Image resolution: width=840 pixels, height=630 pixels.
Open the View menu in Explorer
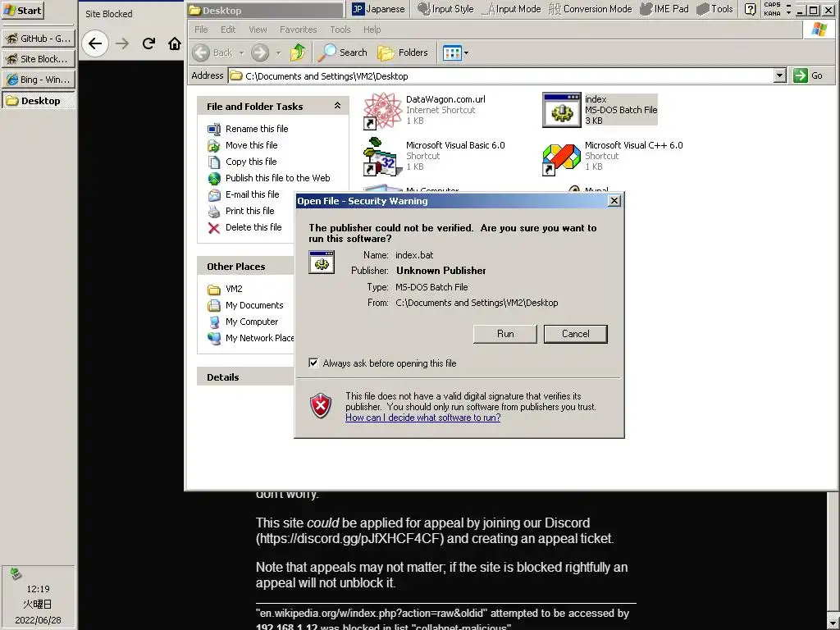pos(258,30)
